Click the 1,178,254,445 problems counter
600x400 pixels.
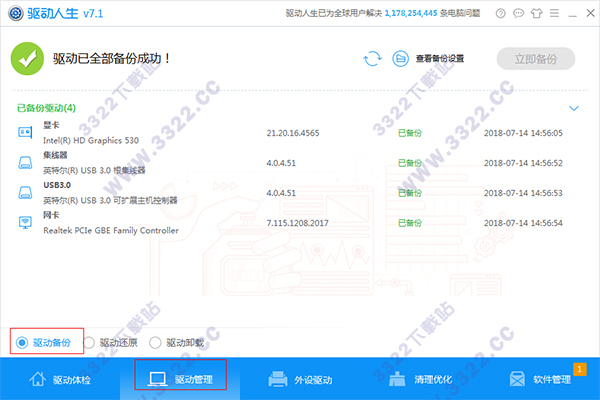pyautogui.click(x=411, y=13)
